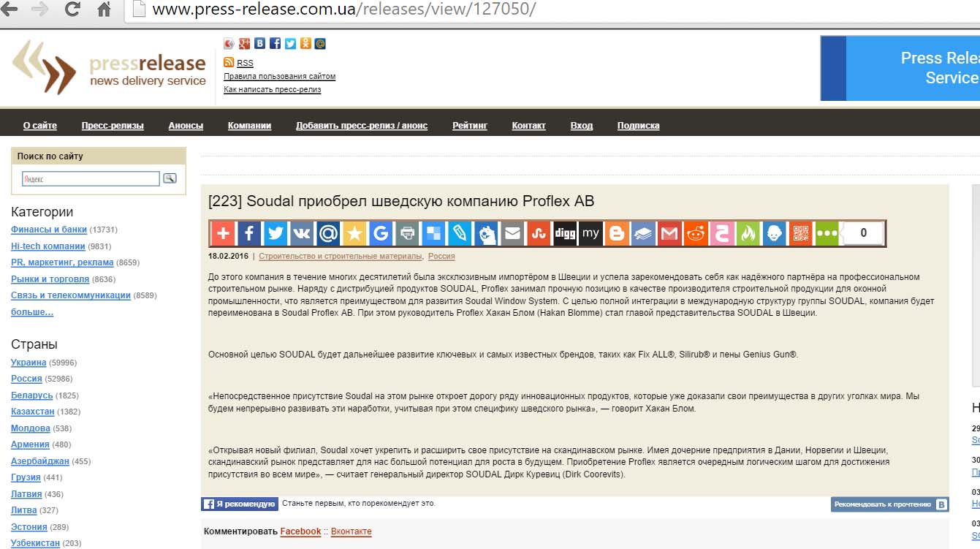Click the Facebook "Я рекомендую" button

pos(240,504)
